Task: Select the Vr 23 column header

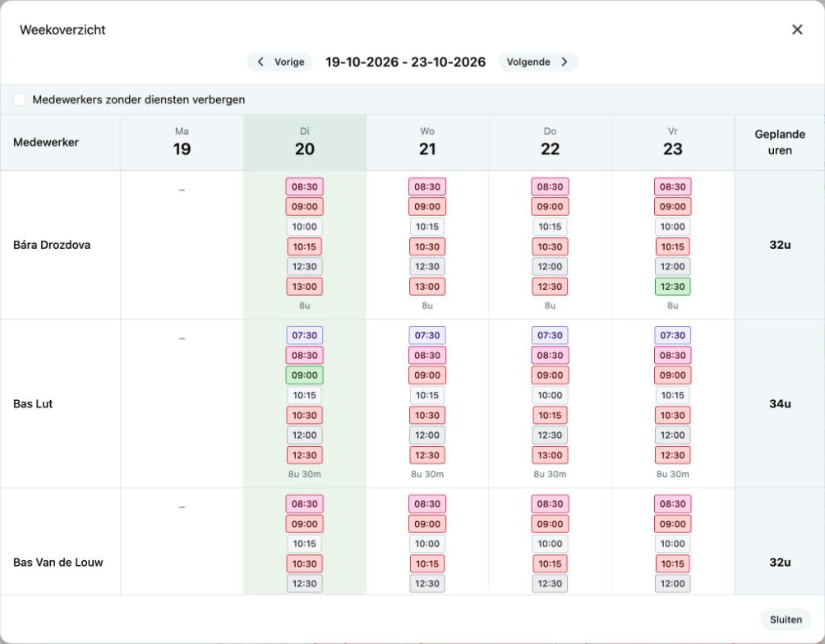Action: pos(672,142)
